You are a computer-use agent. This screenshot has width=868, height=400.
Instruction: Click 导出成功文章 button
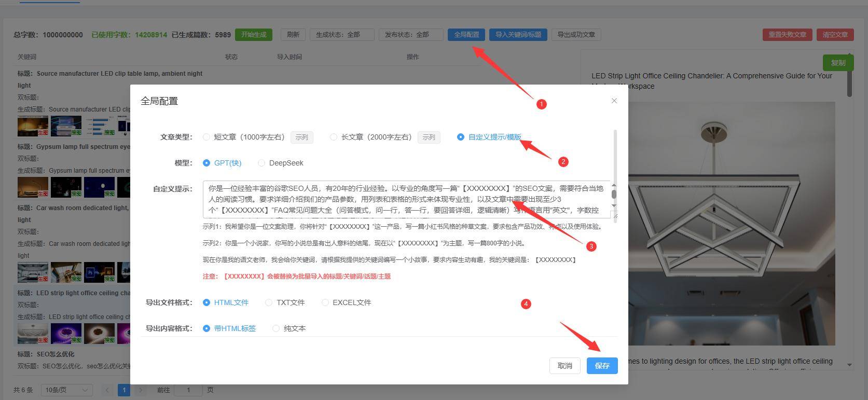click(576, 35)
